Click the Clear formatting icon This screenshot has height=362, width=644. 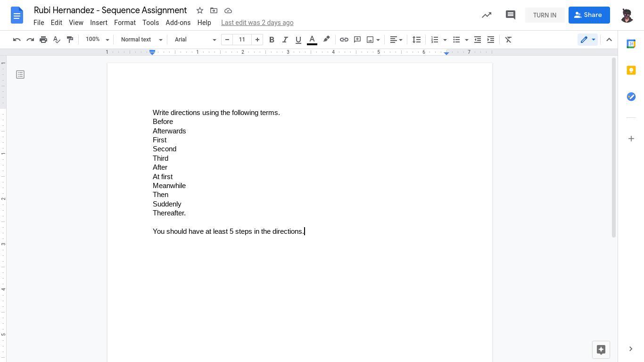pyautogui.click(x=508, y=40)
